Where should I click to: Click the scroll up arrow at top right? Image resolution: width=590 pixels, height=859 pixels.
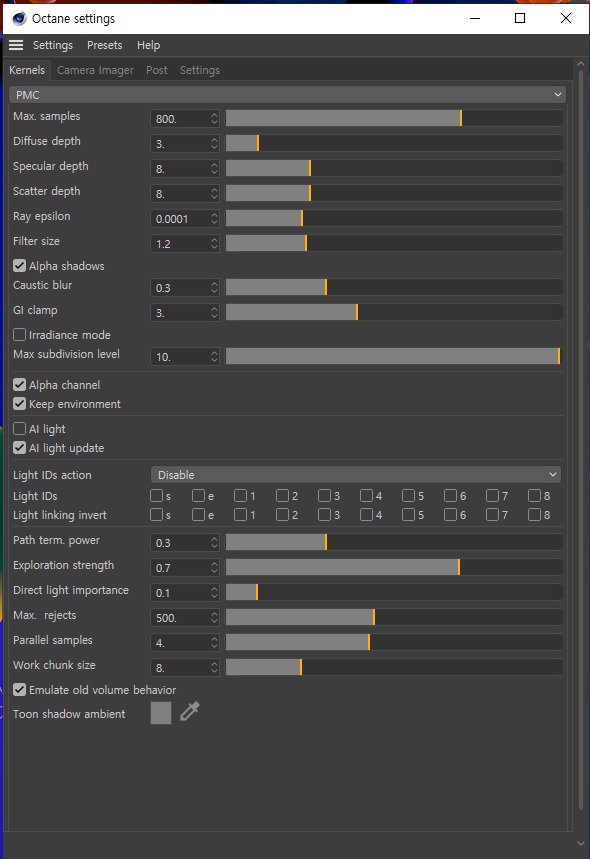point(581,64)
